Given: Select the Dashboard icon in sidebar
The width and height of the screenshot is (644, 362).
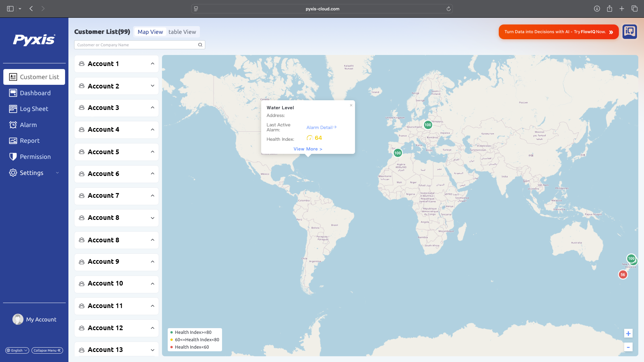Looking at the screenshot, I should [x=13, y=93].
